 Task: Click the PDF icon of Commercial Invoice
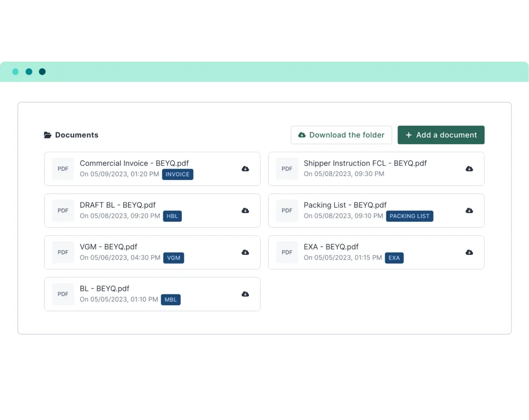(x=63, y=169)
